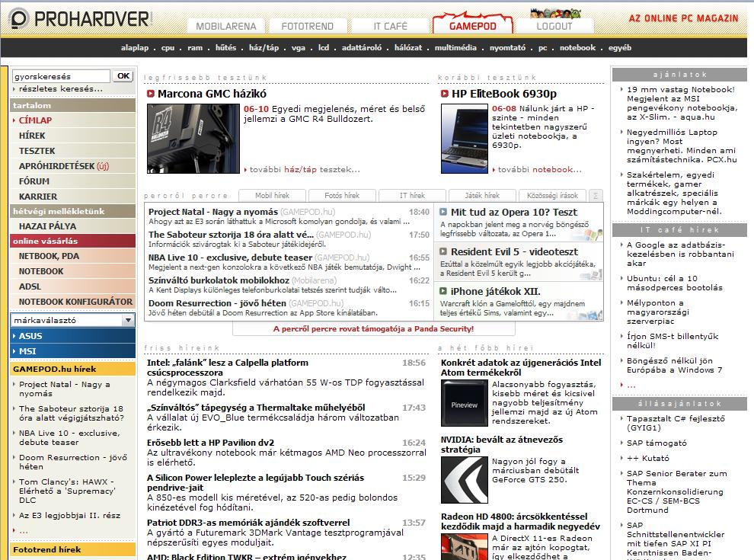Screen dimensions: 754x560
Task: Open Ubuntu: cél a 10 másodperces bootolás
Action: (x=674, y=283)
